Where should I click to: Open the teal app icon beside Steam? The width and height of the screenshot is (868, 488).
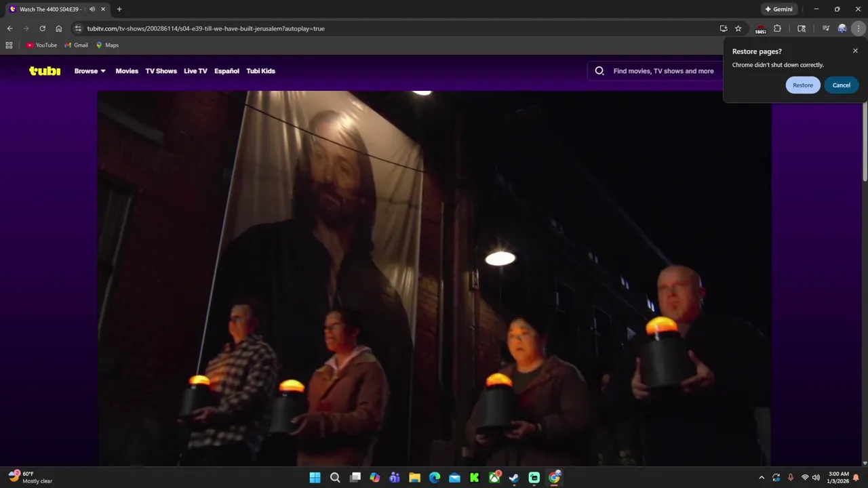[534, 478]
